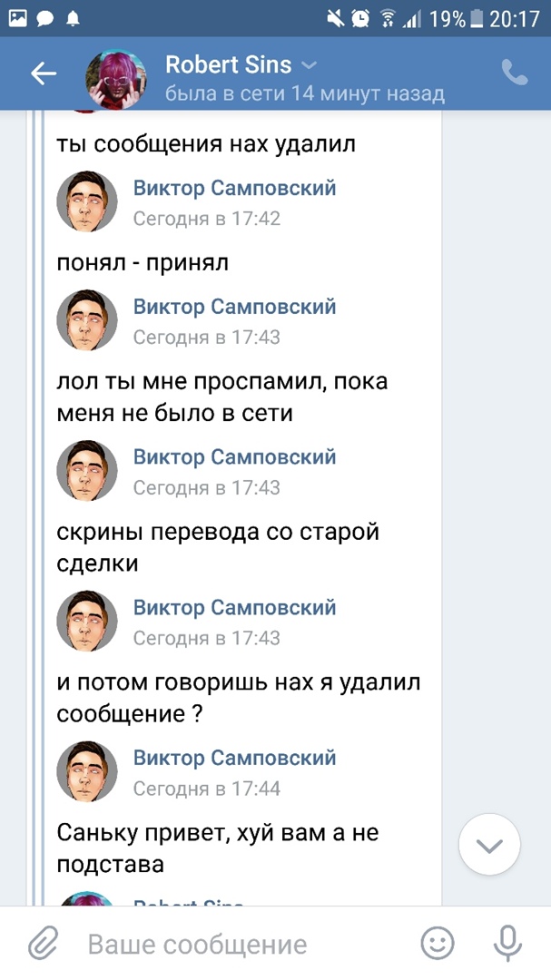Tap avatar above "и потом говоришь" message

coord(87,621)
